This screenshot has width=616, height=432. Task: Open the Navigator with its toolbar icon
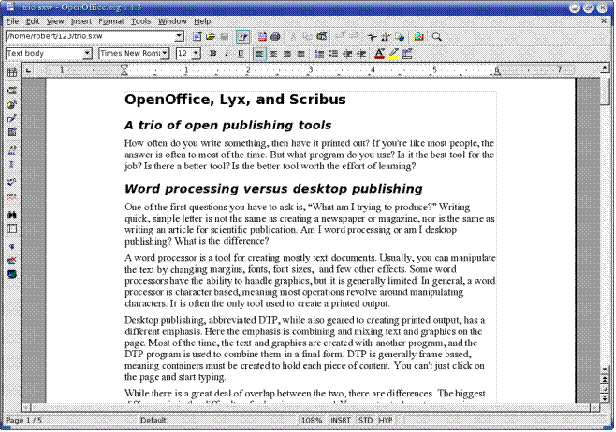pyautogui.click(x=372, y=37)
